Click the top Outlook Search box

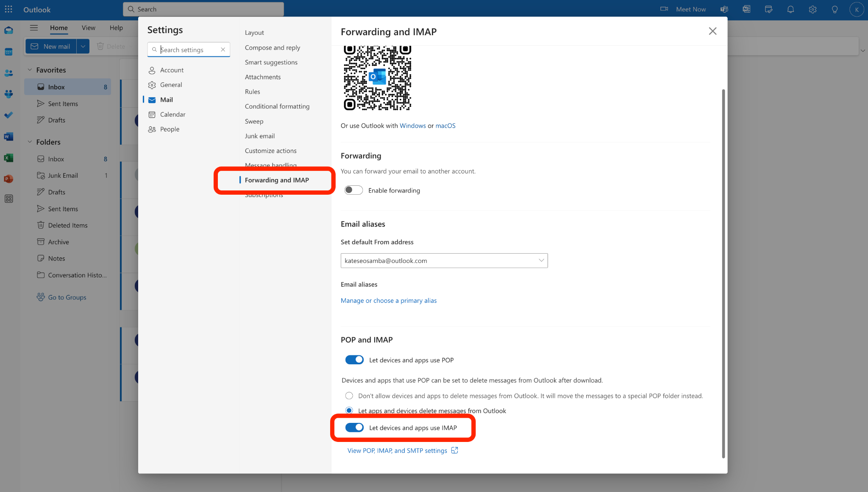[203, 9]
